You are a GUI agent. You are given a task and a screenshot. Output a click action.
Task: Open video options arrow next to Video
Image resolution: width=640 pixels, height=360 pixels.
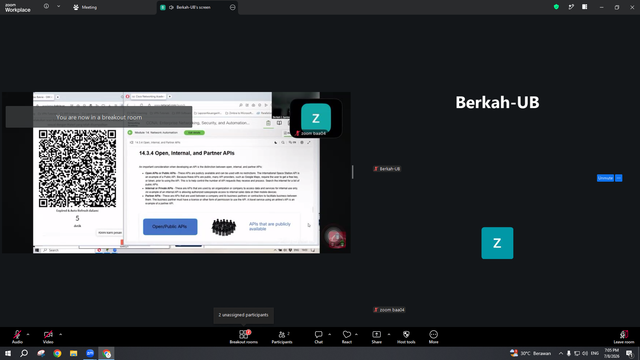coord(60,334)
